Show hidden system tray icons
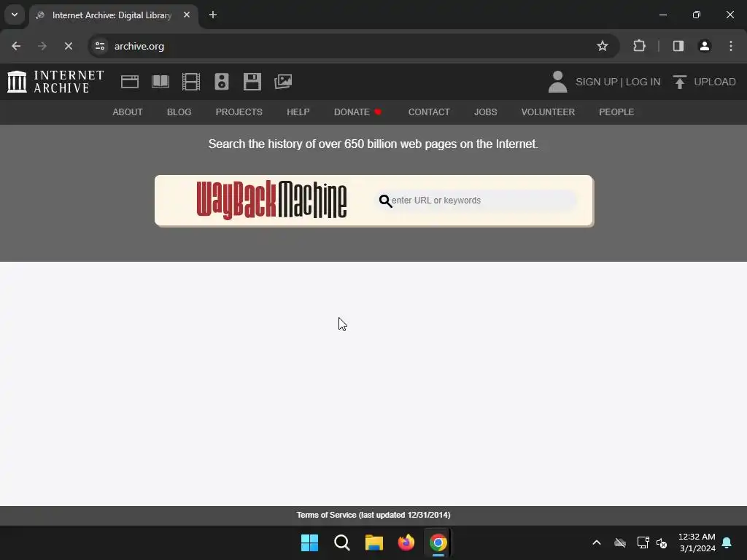The image size is (747, 560). [x=597, y=542]
